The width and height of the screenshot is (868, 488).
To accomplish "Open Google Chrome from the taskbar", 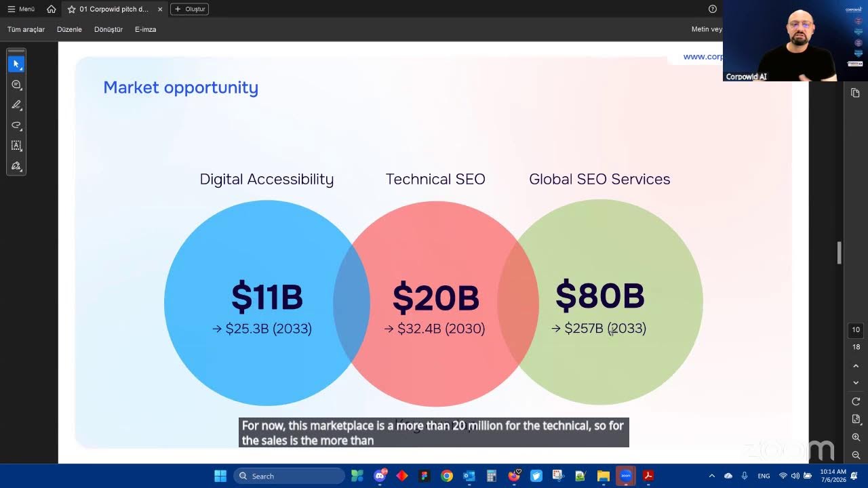I will pos(447,476).
